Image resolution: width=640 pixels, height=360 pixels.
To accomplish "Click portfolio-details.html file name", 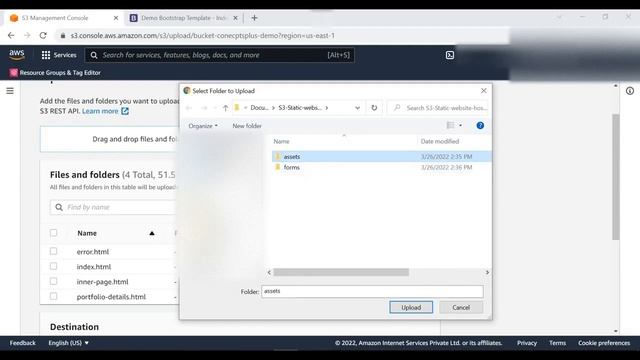I will pos(111,297).
